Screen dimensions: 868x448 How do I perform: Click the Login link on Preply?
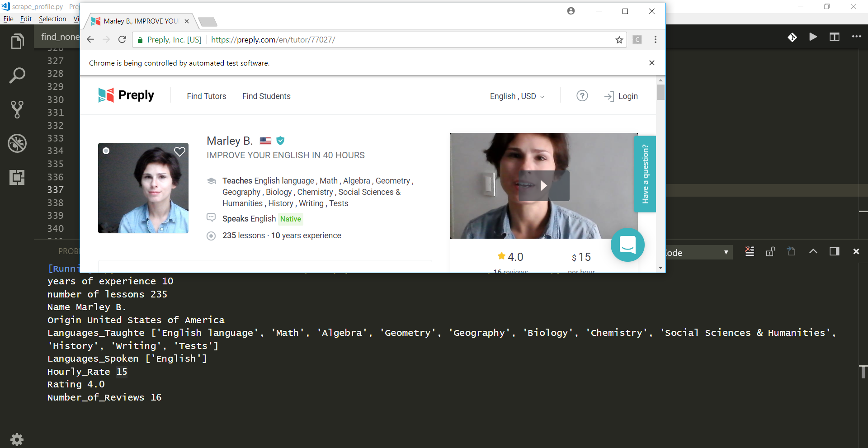[x=621, y=96]
